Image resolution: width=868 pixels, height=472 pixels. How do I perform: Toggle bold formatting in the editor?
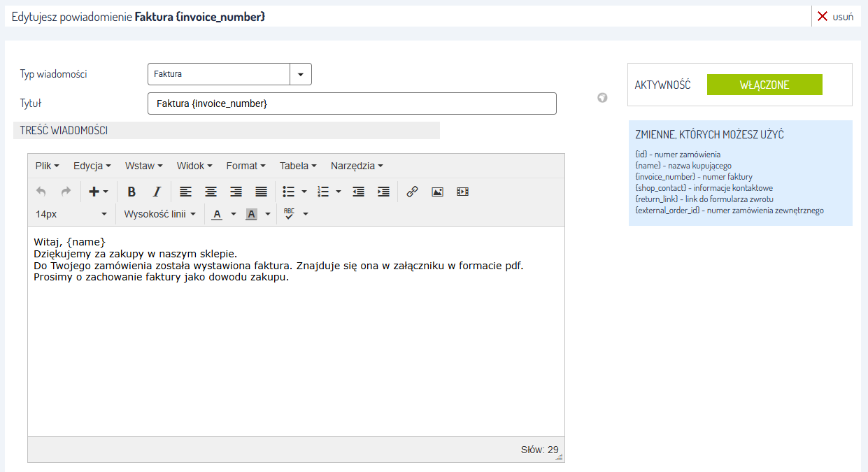131,192
